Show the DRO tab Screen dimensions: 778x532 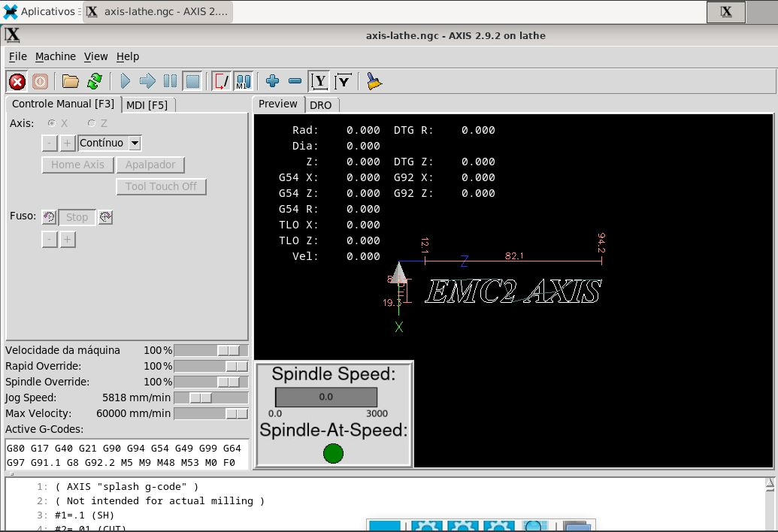320,105
